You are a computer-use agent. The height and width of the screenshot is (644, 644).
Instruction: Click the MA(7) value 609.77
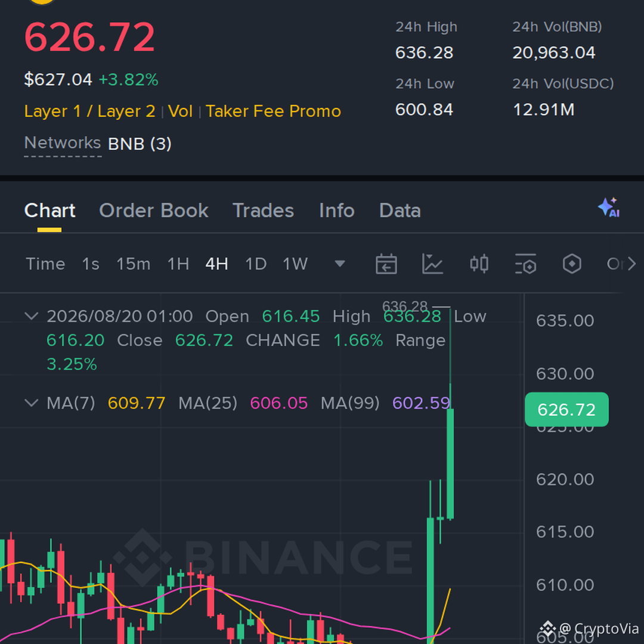point(137,403)
